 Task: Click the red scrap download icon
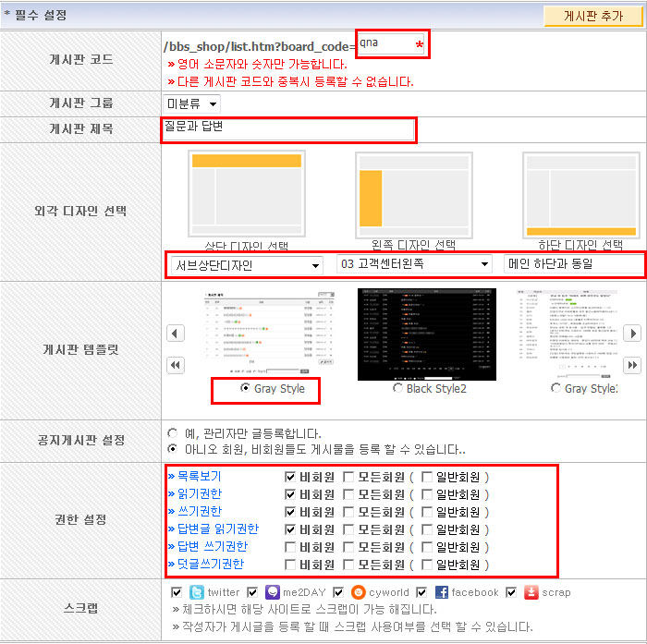coord(531,592)
